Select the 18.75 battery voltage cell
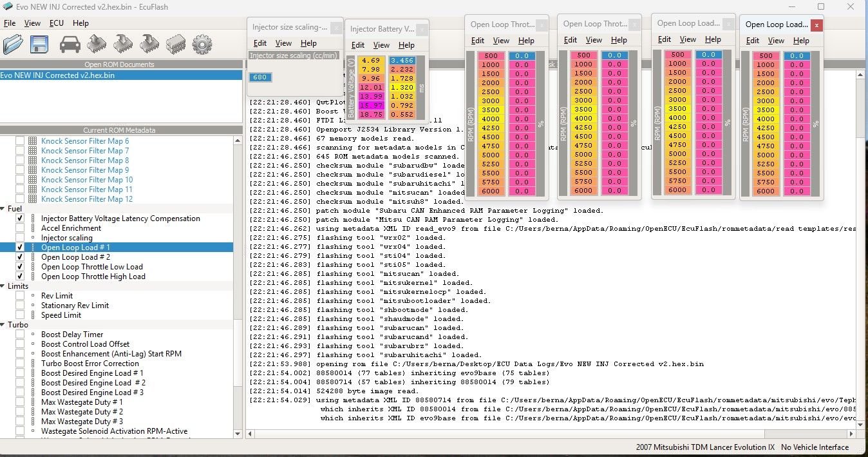This screenshot has height=457, width=868. (x=371, y=114)
